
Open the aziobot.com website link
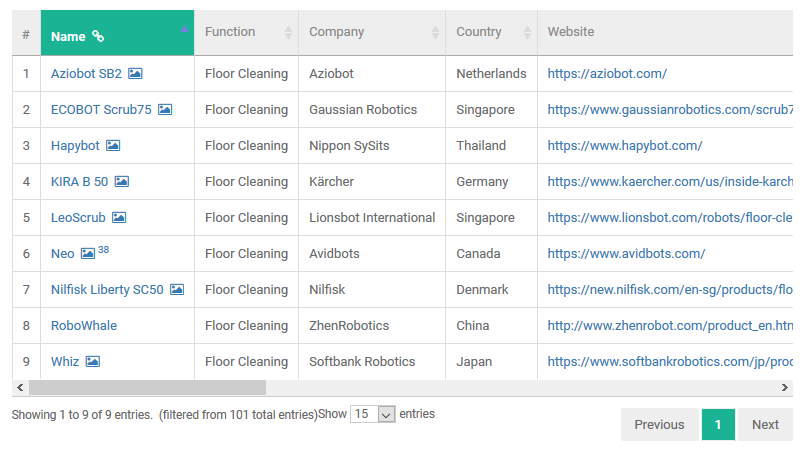pyautogui.click(x=607, y=74)
